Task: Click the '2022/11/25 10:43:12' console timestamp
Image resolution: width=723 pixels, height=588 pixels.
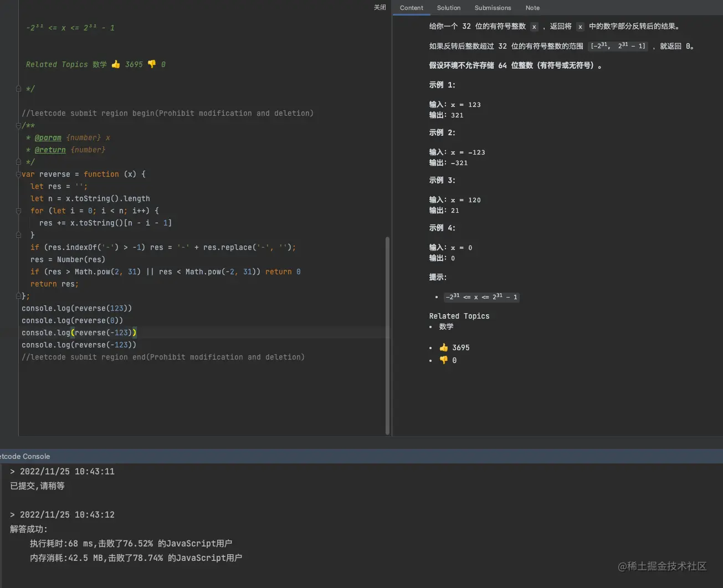Action: (67, 514)
